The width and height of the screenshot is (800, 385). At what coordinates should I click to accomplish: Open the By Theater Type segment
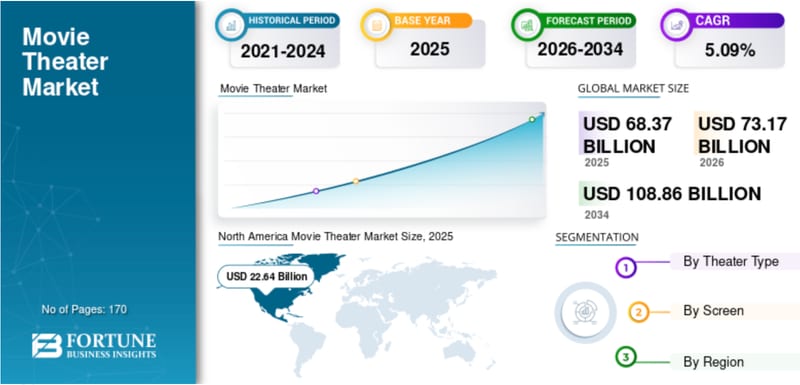coord(731,262)
